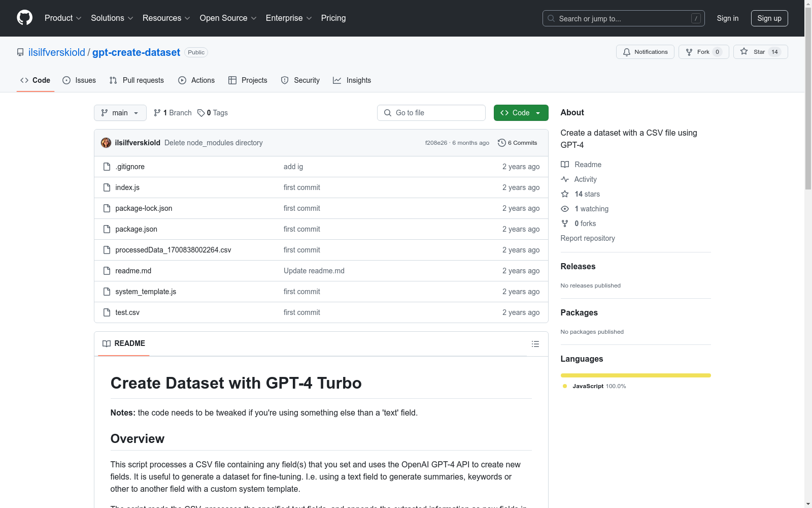
Task: Click the file icon beside package.json
Action: point(107,229)
